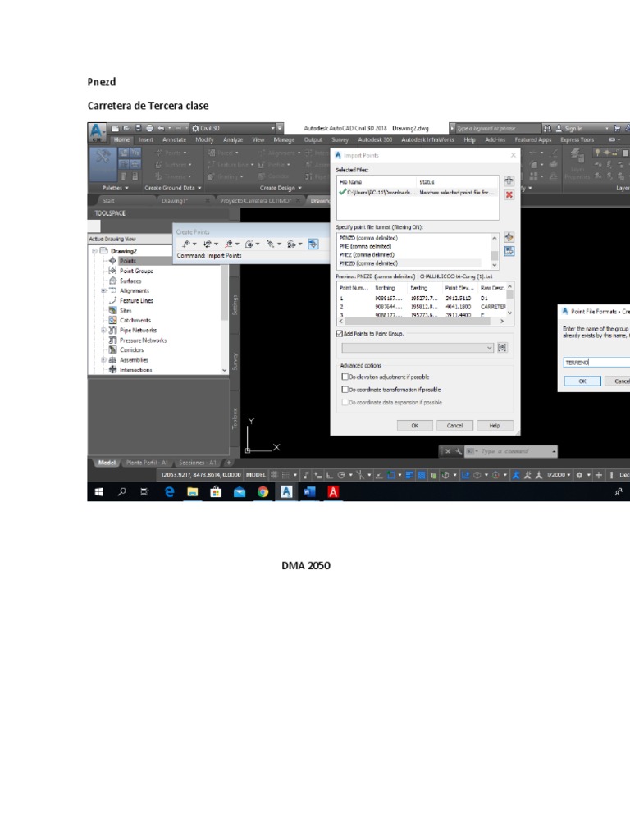Click the Type a command input line
The width and height of the screenshot is (630, 840).
tap(510, 452)
